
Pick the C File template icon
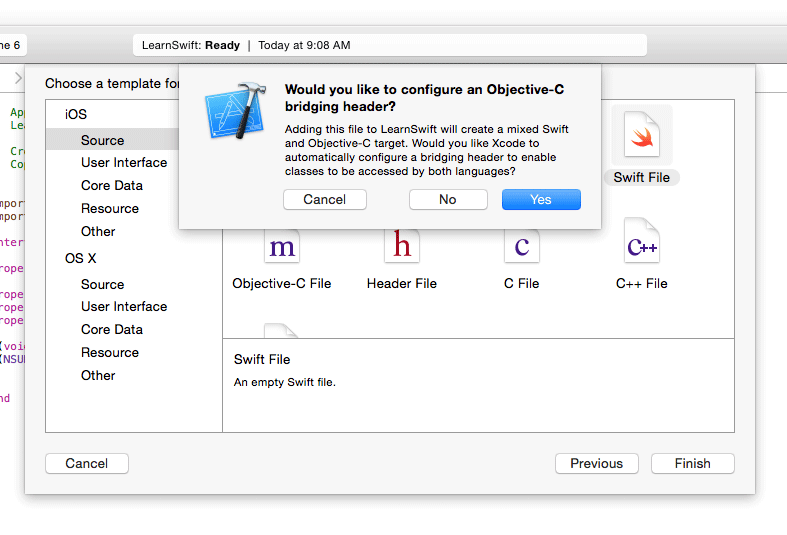521,246
